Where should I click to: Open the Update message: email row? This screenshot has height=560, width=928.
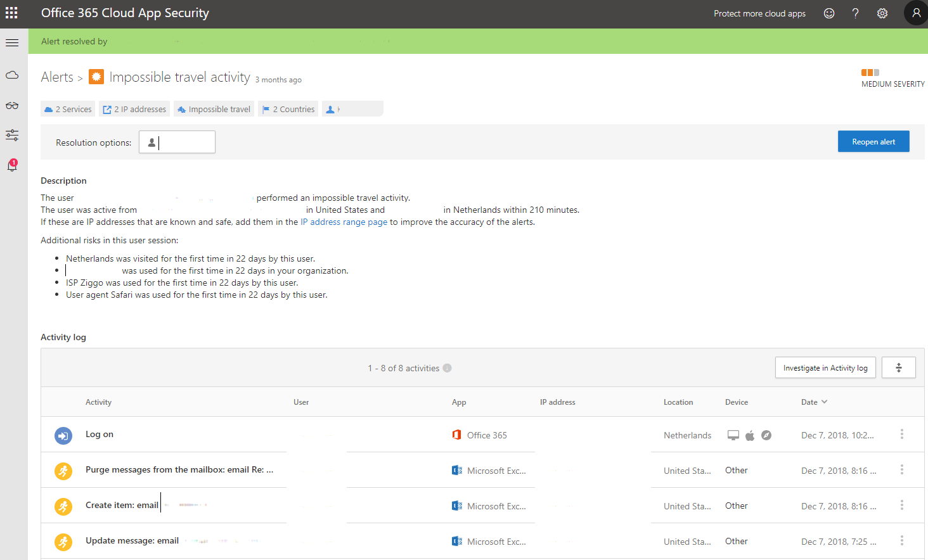click(482, 541)
